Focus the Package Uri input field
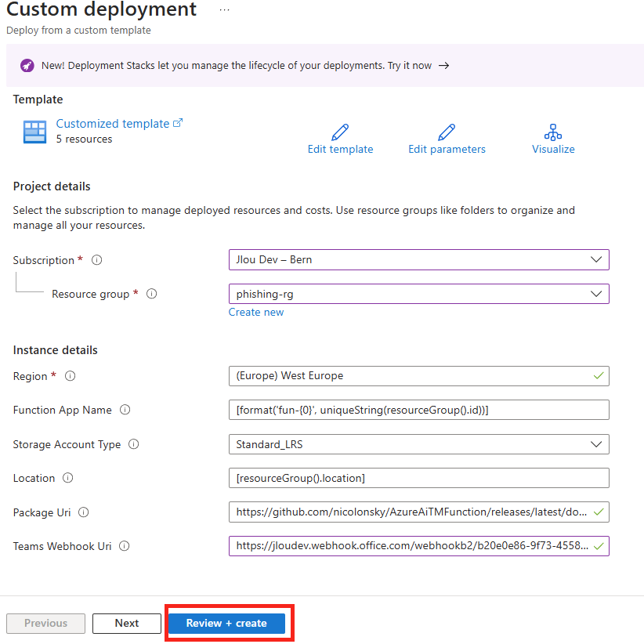 (418, 512)
